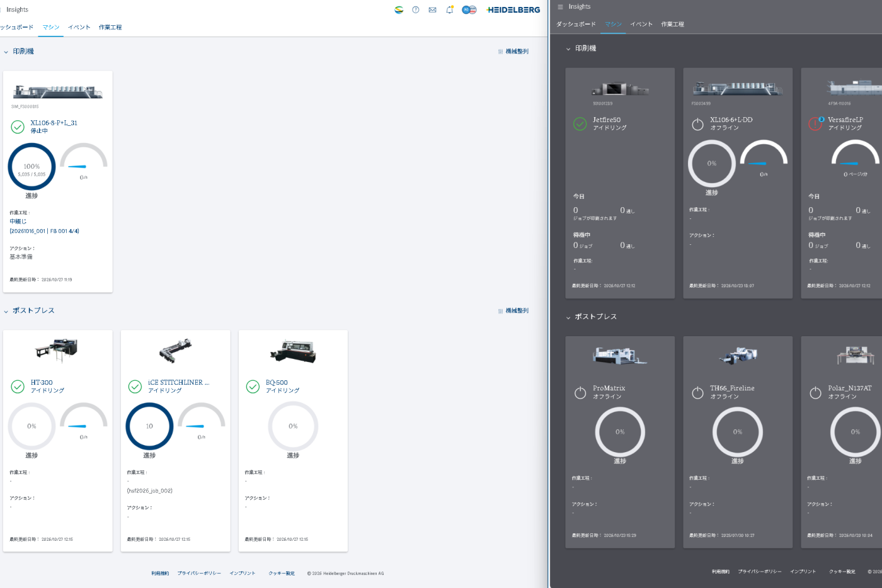Click the Heidelberg logo
The width and height of the screenshot is (882, 588).
pyautogui.click(x=513, y=10)
